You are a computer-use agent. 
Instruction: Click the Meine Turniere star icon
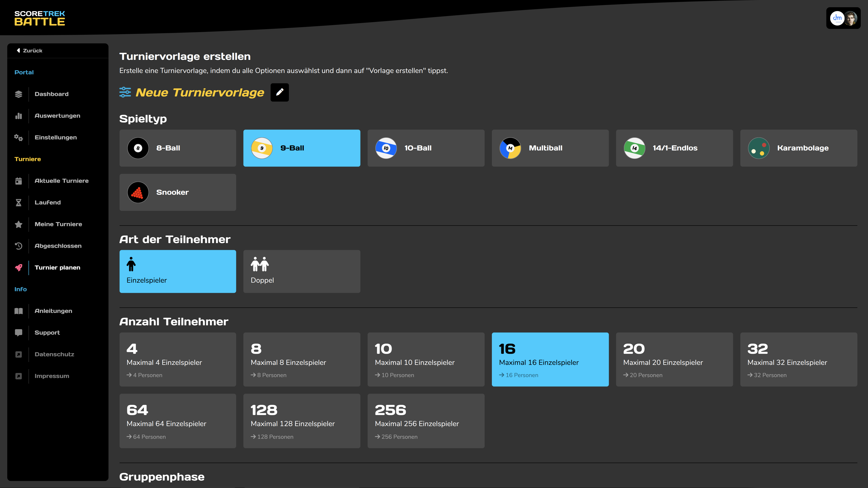(19, 224)
